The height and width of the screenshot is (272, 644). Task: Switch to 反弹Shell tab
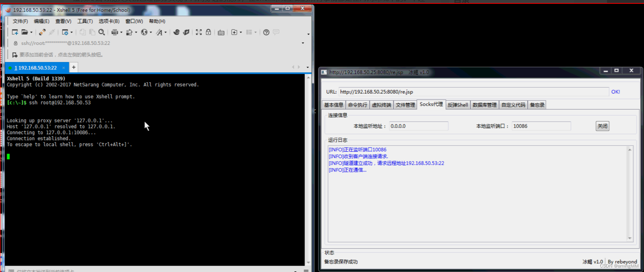[x=458, y=105]
